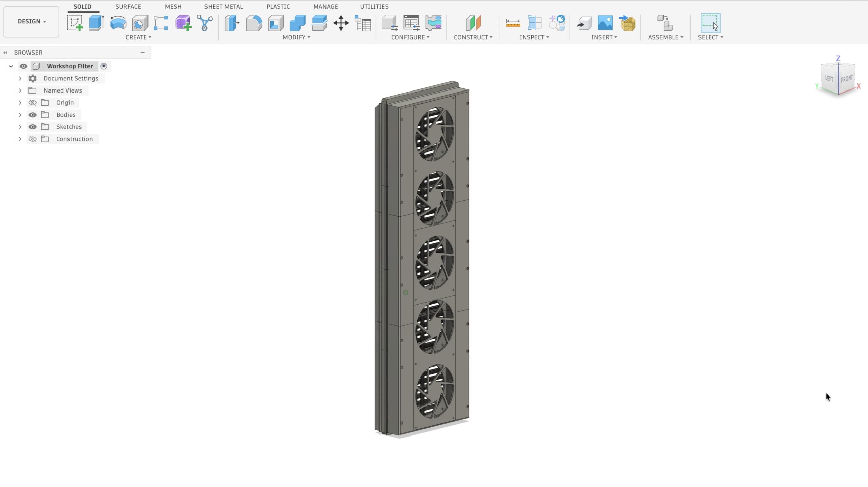Open the Automated Modeling tool
Screen dimensions: 868x487
(205, 23)
